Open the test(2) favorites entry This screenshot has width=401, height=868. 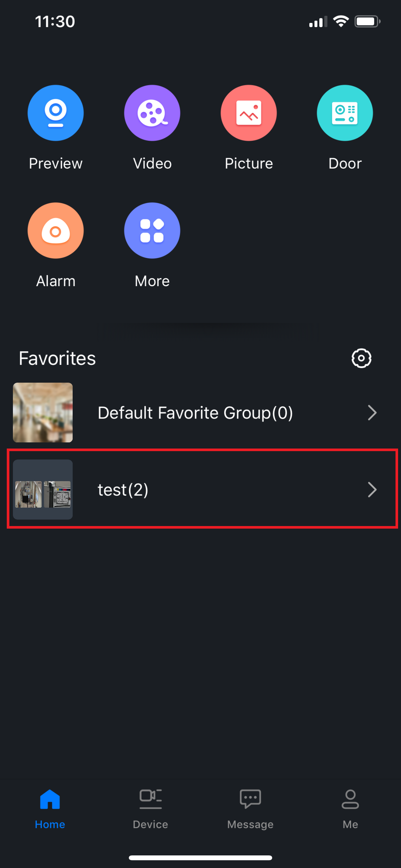123,490
